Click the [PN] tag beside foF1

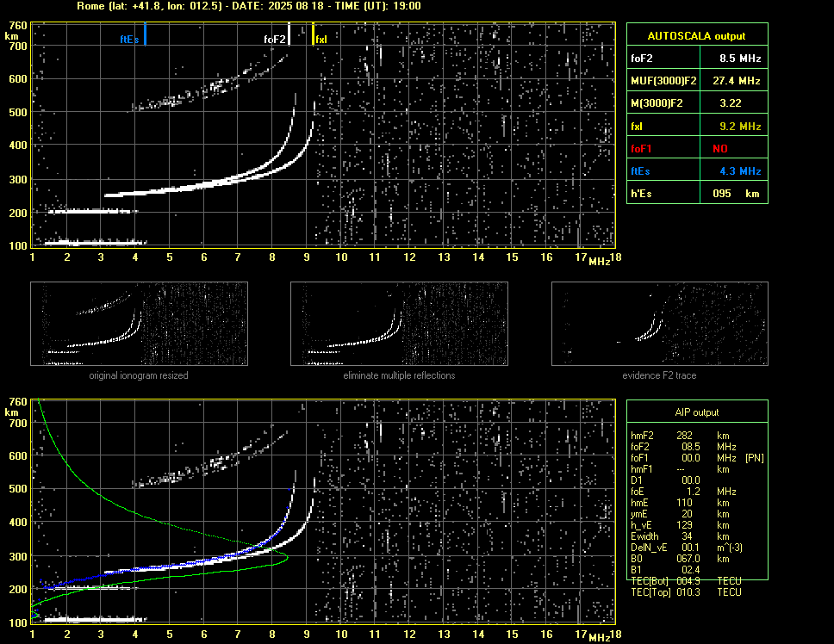tap(754, 458)
